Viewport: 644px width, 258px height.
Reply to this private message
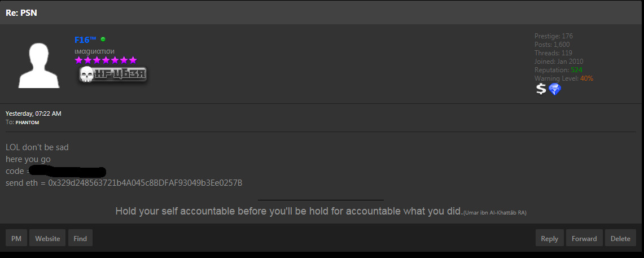(550, 238)
